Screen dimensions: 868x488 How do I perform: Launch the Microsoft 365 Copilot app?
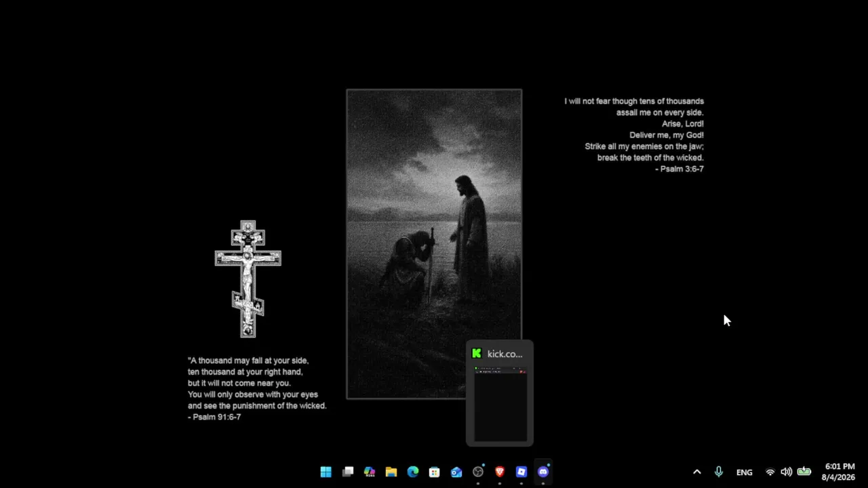point(370,472)
